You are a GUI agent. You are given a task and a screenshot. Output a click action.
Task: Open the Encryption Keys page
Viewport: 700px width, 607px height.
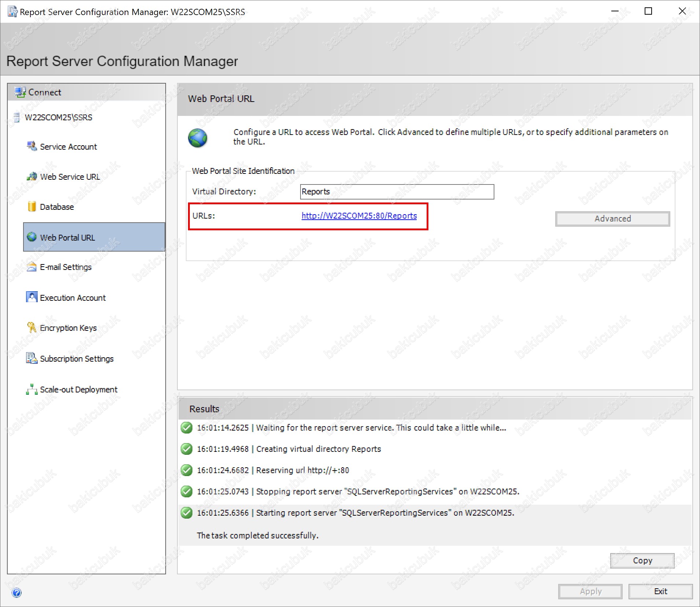tap(68, 328)
